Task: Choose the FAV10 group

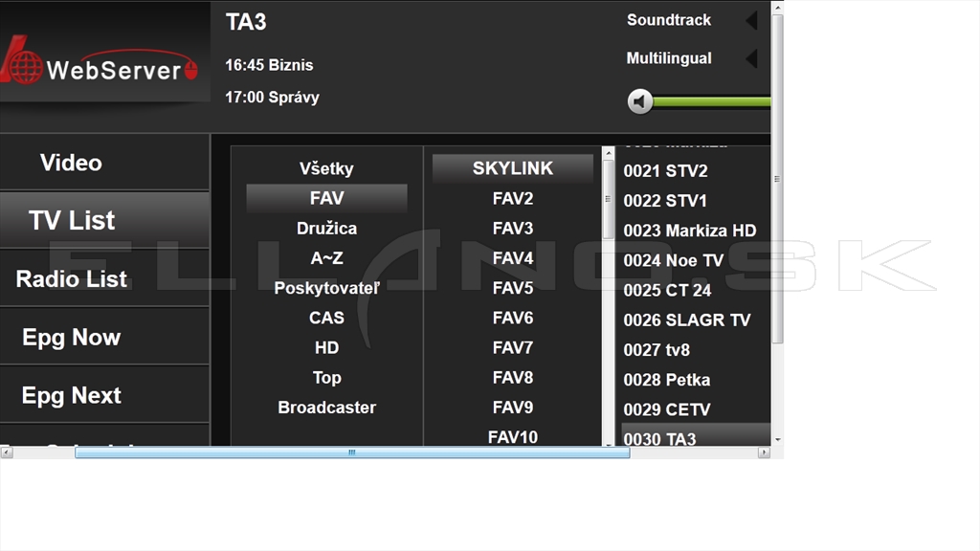Action: (x=513, y=436)
